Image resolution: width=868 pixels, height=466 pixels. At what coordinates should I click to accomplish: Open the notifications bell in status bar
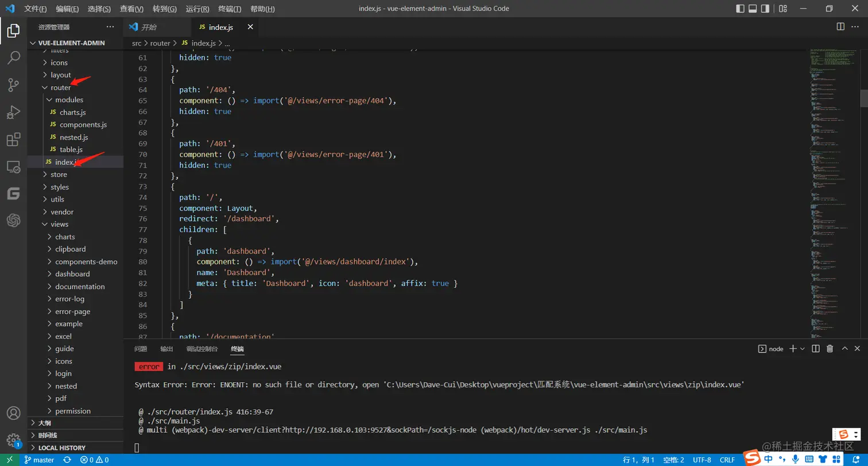pos(855,460)
